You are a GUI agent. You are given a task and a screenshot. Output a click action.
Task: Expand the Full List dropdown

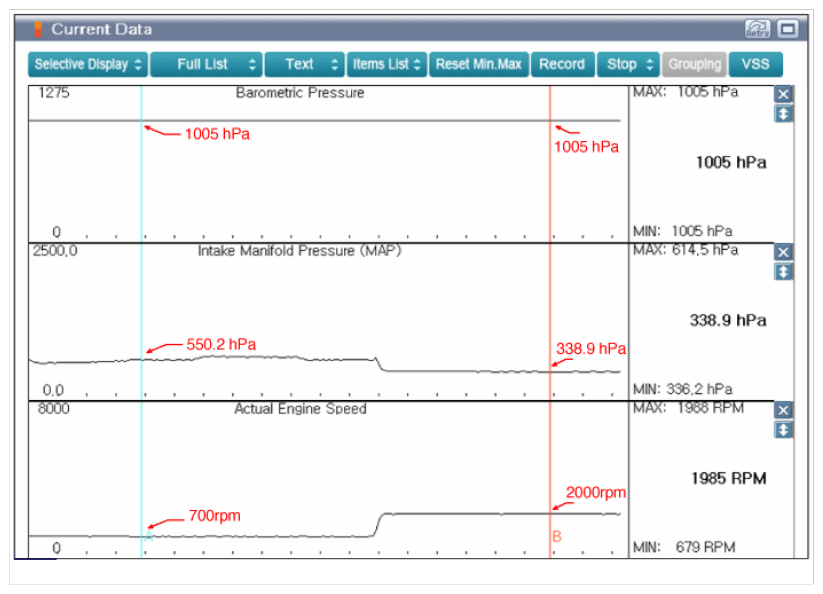[206, 64]
